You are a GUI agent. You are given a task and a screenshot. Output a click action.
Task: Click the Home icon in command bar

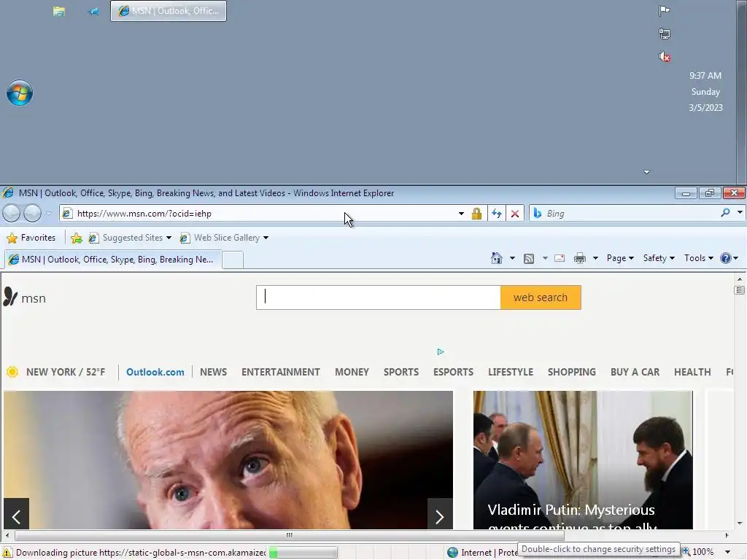coord(496,258)
